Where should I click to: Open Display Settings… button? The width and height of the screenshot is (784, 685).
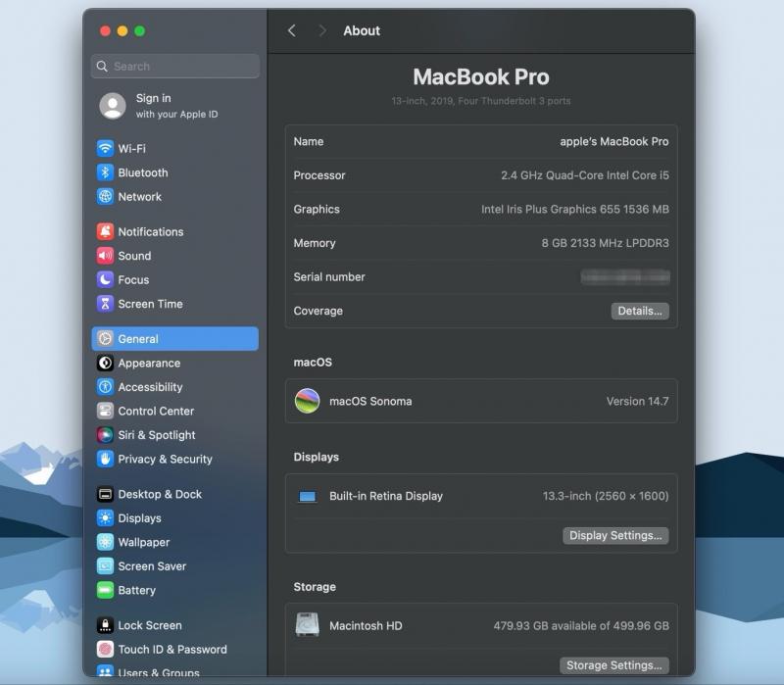coord(615,535)
